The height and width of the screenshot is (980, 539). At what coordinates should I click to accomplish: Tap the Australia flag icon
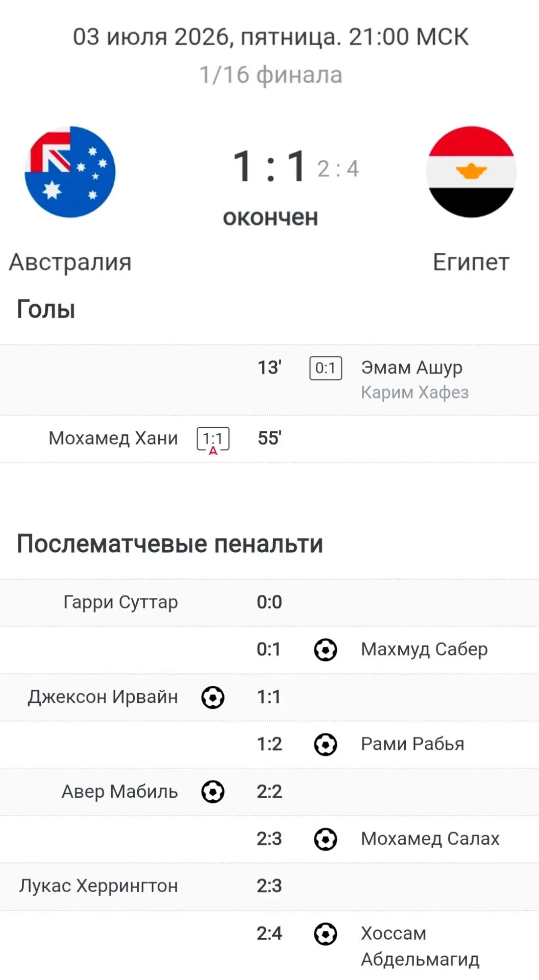coord(70,171)
